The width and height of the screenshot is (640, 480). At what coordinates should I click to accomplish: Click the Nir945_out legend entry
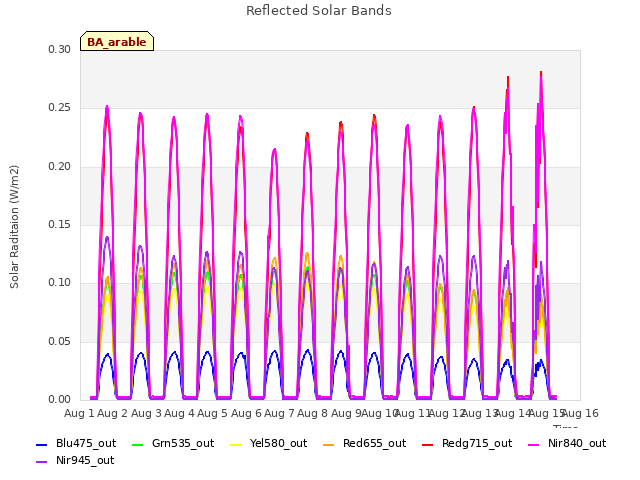point(75,460)
